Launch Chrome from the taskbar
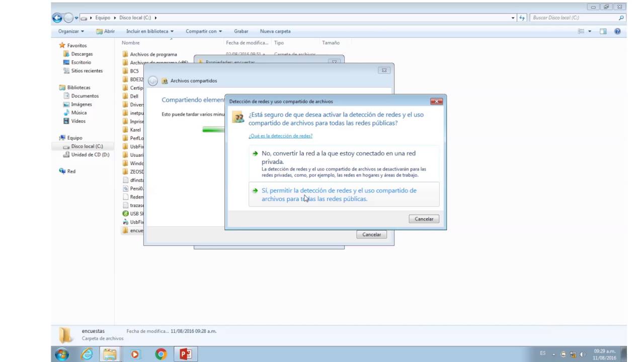 [161, 354]
